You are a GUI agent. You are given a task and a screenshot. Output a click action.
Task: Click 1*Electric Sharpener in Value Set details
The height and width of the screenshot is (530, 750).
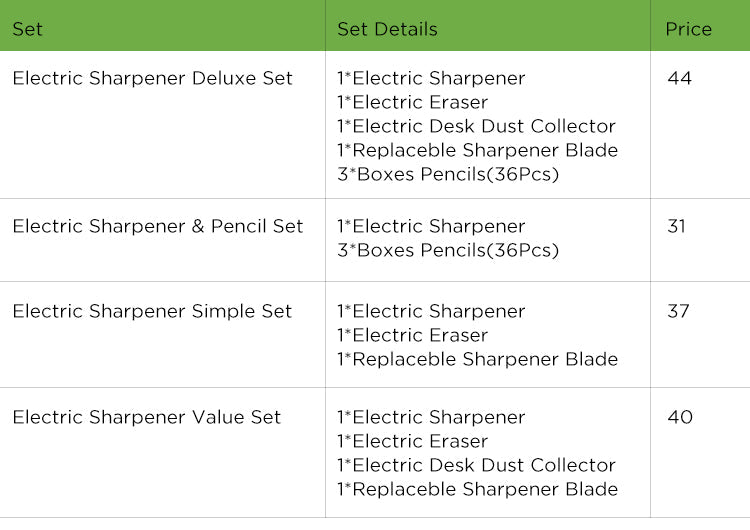pos(431,417)
